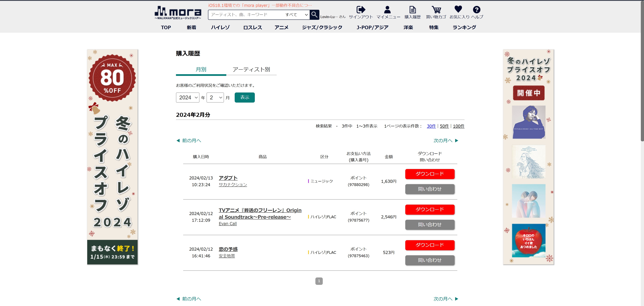Open the help (ヘルプ) question icon
The width and height of the screenshot is (644, 306).
pyautogui.click(x=477, y=10)
